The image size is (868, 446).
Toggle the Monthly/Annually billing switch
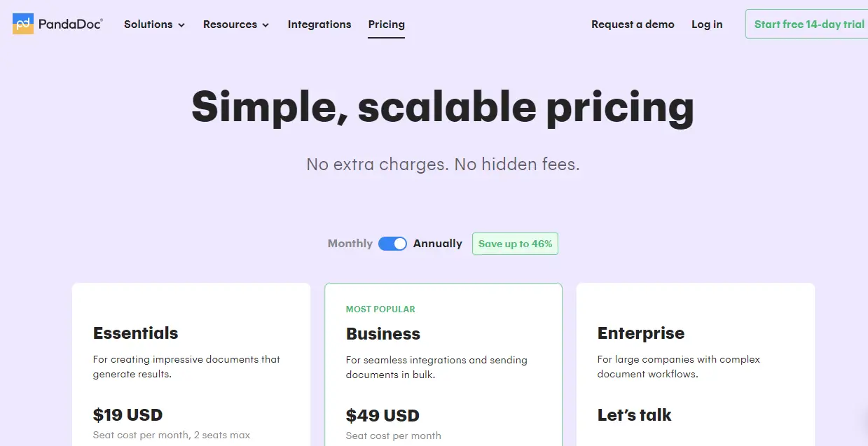point(392,244)
